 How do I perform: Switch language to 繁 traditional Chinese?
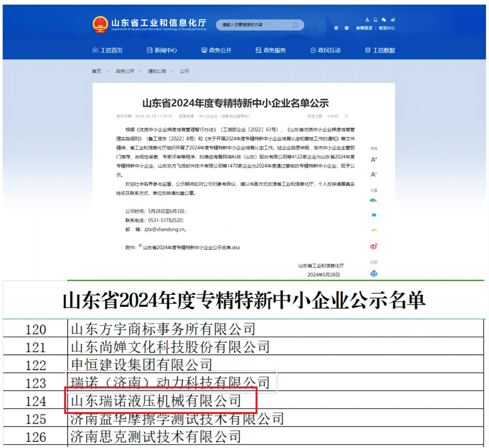click(346, 28)
